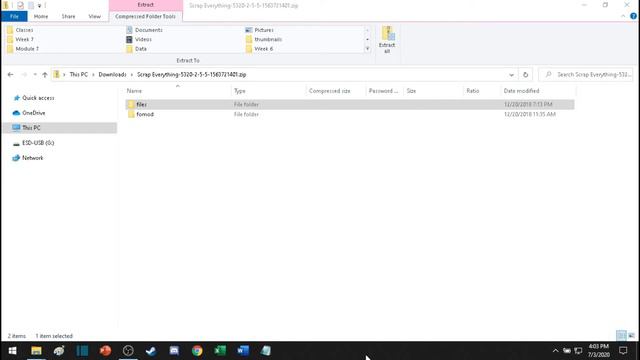Sort by the Type column
The image size is (640, 360).
pos(240,91)
